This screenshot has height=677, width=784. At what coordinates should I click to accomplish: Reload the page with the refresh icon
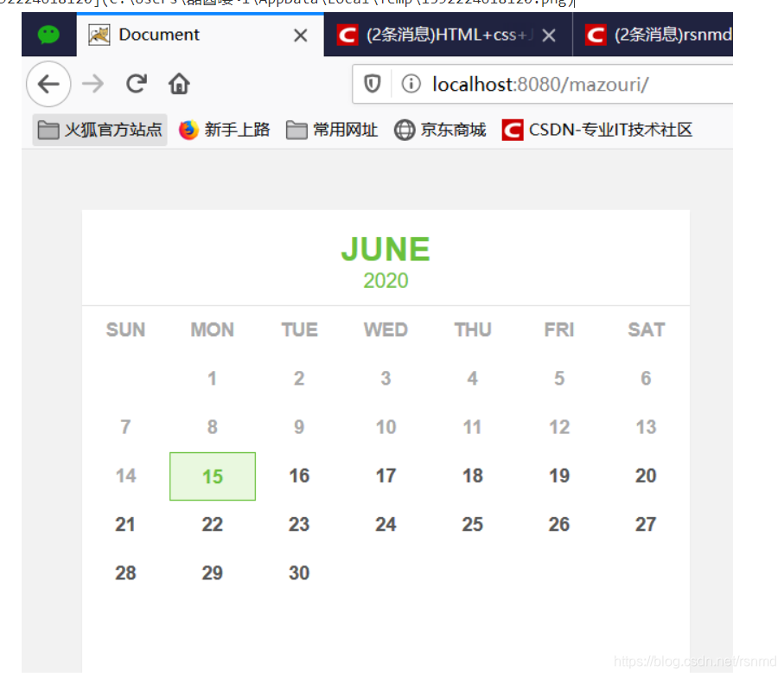pos(136,84)
